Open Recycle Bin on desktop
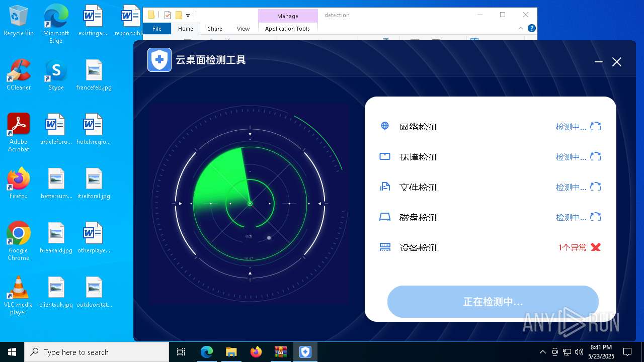Viewport: 644px width, 362px height. (19, 21)
